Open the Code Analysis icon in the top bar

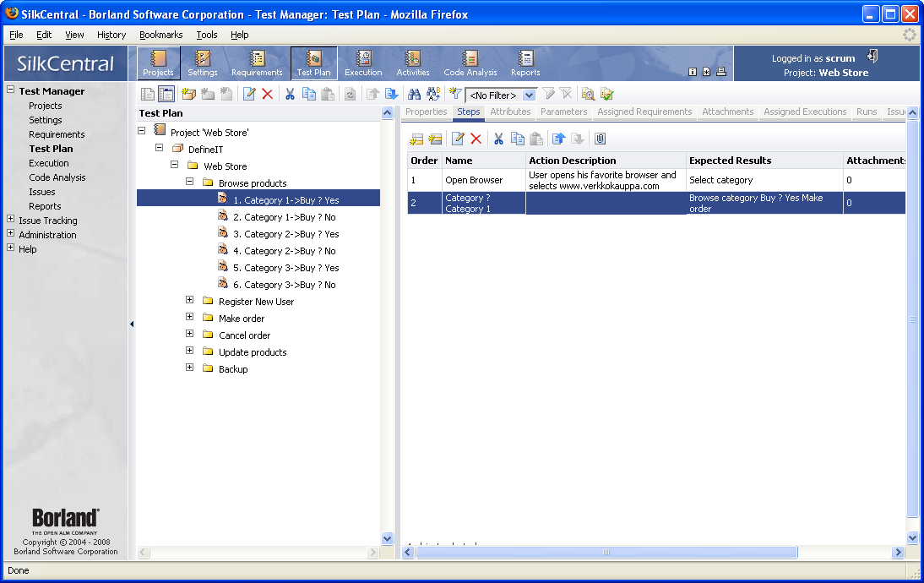[x=470, y=63]
